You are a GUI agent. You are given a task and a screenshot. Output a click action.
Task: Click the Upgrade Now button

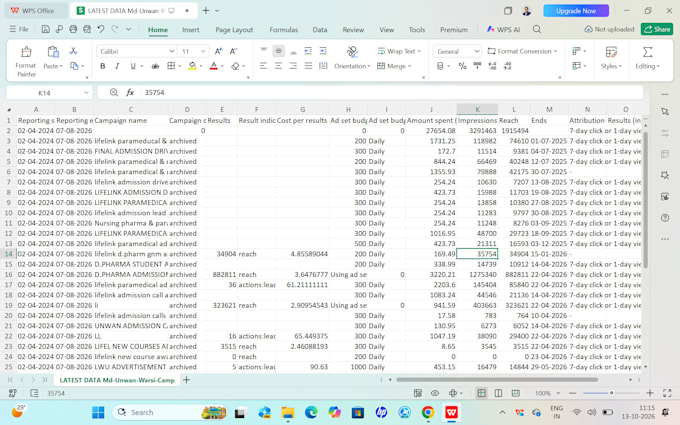576,10
